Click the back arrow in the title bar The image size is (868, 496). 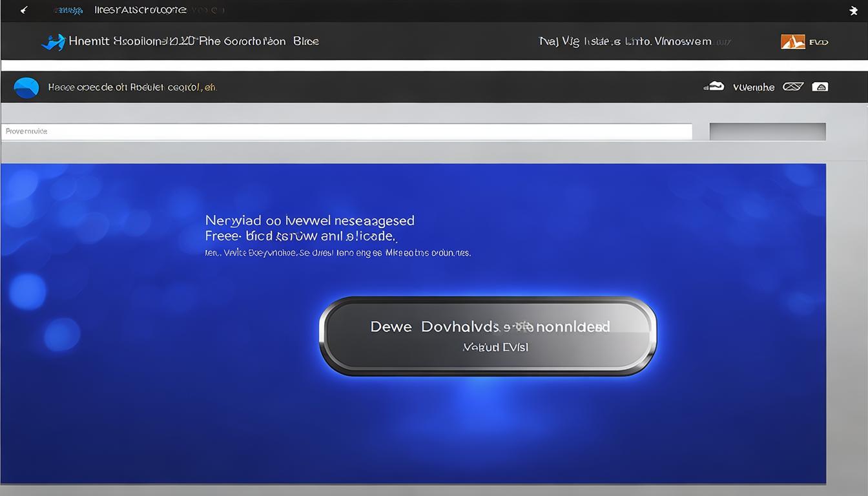tap(24, 10)
